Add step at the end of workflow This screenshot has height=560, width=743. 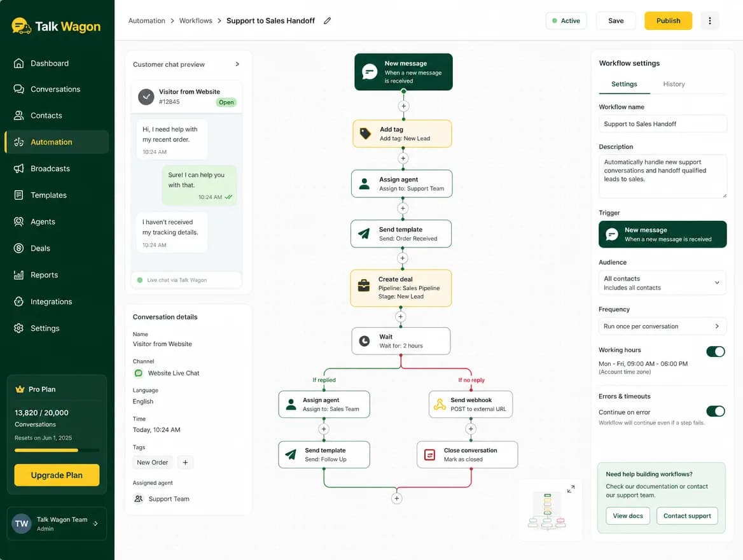(396, 498)
